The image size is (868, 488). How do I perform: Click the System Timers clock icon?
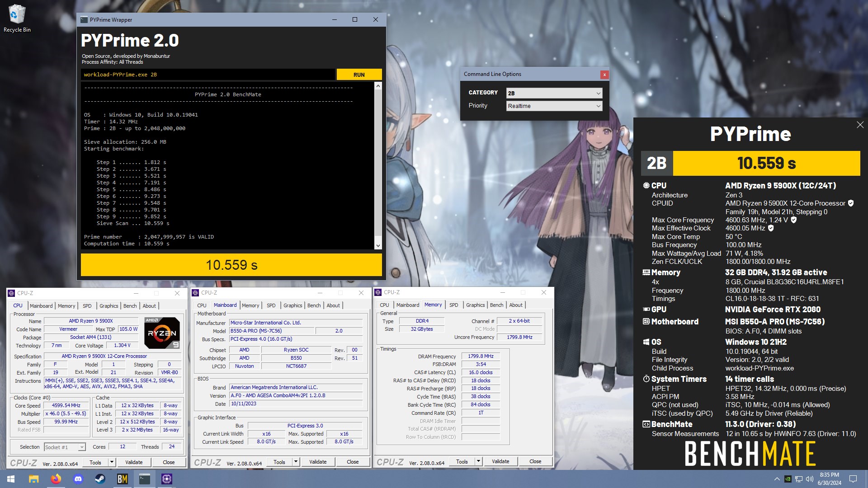pos(646,379)
